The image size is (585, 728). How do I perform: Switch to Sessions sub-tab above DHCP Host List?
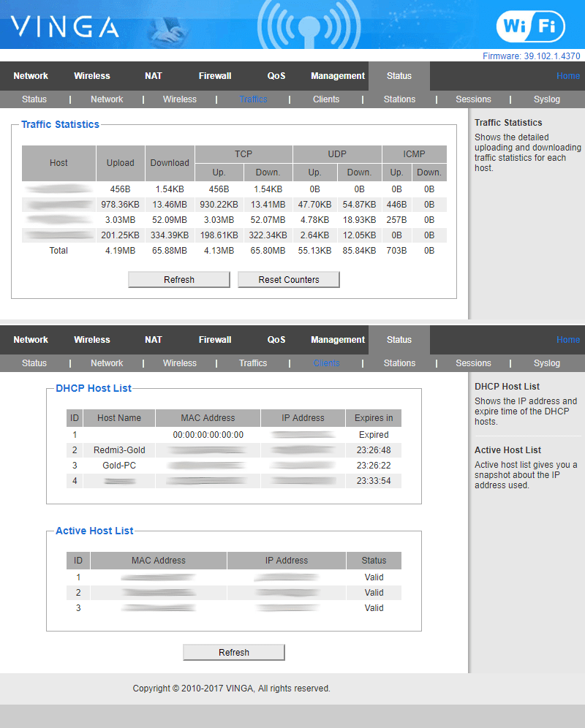[473, 363]
